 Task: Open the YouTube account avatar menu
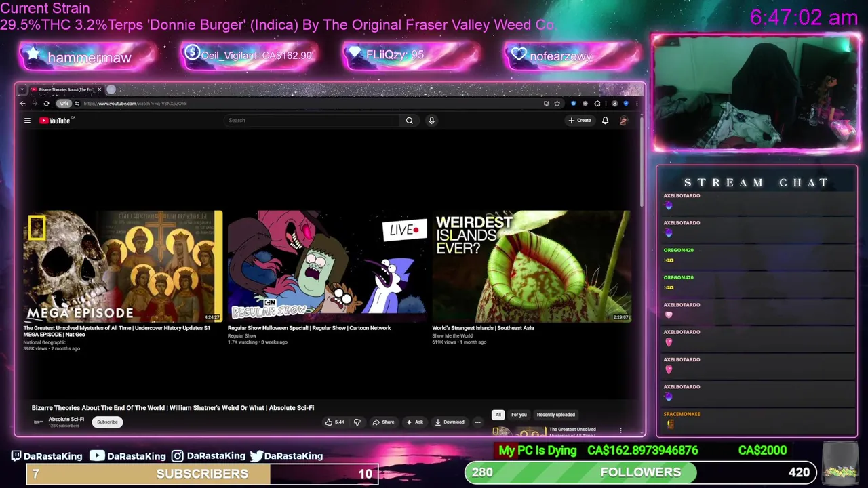pos(623,121)
